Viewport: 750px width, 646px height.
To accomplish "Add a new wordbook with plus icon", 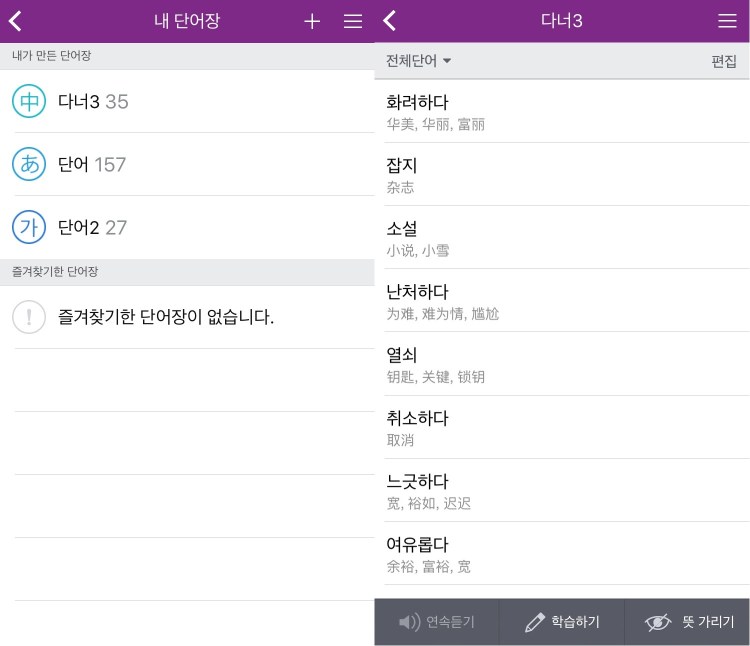I will [312, 21].
